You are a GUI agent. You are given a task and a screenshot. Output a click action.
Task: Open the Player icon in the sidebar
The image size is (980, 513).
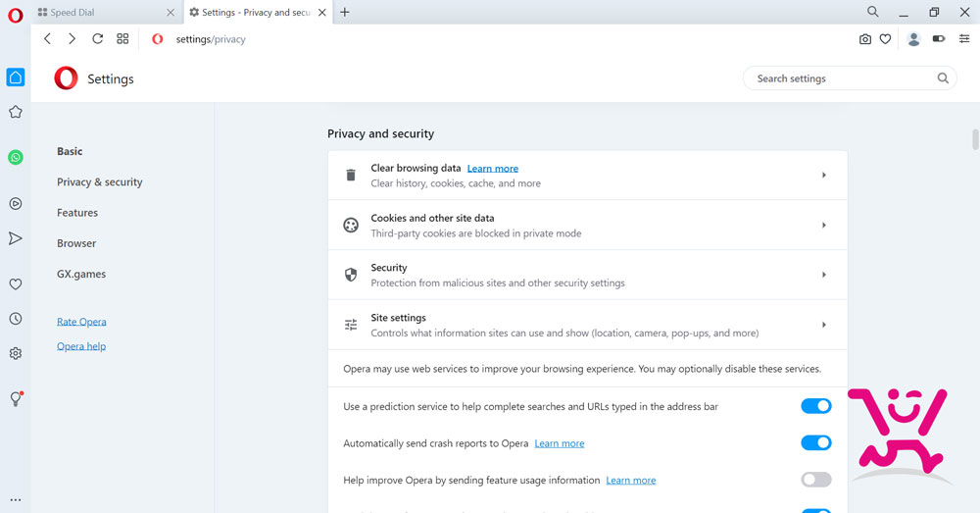(x=16, y=203)
